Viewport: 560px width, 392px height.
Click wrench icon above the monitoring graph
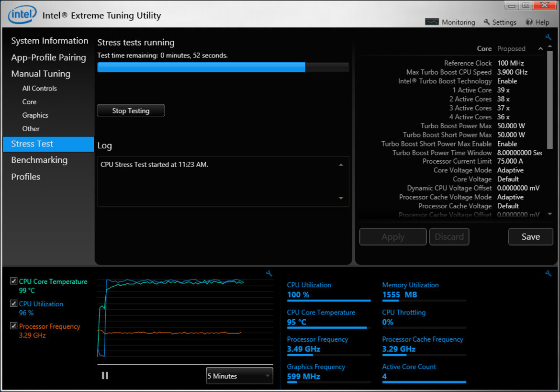pos(269,273)
